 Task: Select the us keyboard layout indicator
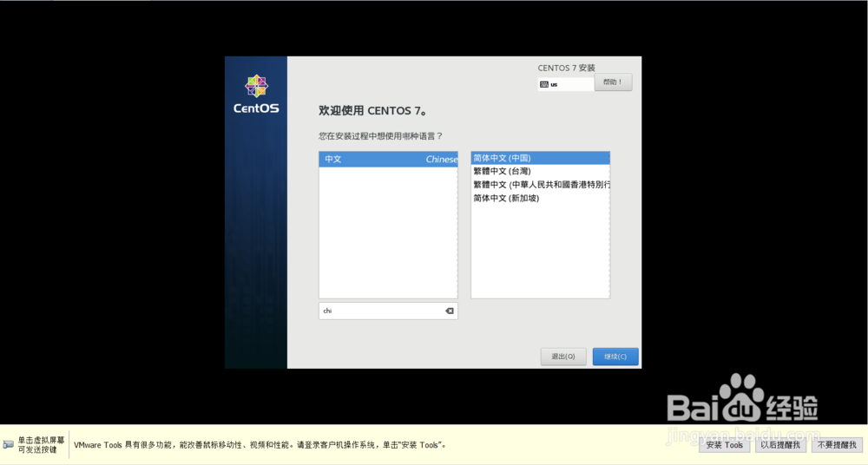point(566,84)
